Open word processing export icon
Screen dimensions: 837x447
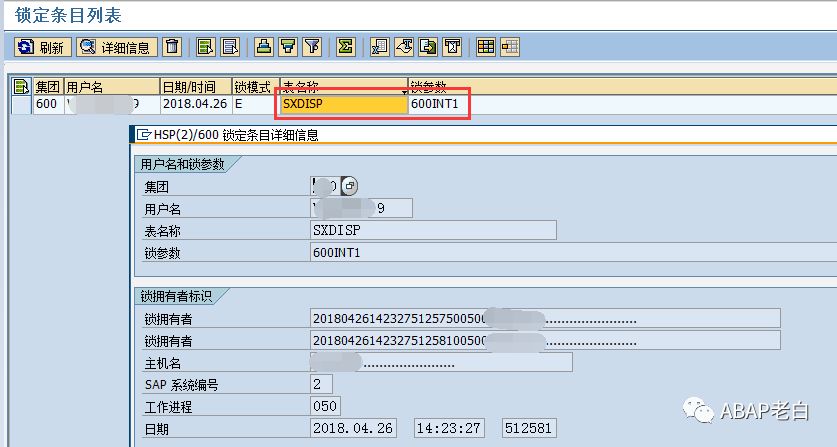tap(404, 47)
